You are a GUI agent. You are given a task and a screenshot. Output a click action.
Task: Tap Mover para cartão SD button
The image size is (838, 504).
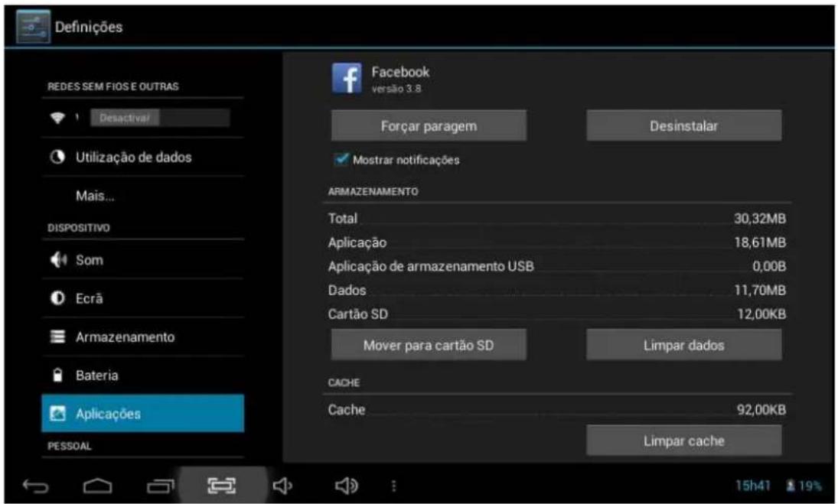[x=429, y=345]
